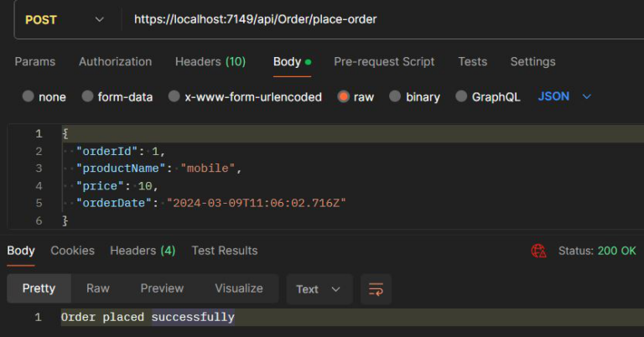
Task: Click the red globe network icon
Action: (538, 251)
